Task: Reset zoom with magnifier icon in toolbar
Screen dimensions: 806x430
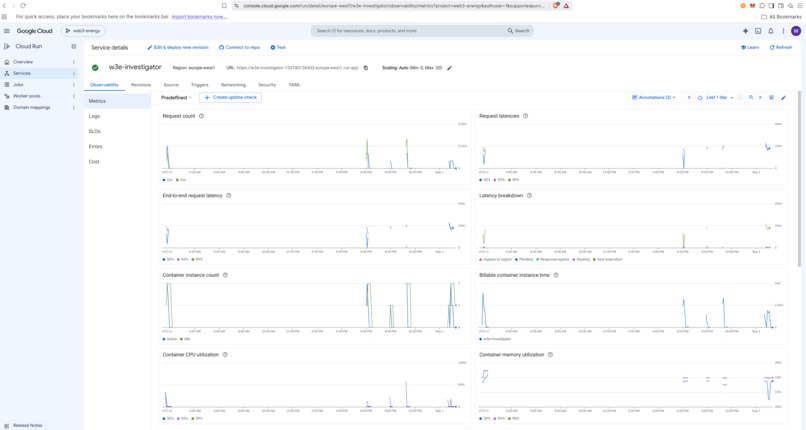Action: click(x=751, y=98)
